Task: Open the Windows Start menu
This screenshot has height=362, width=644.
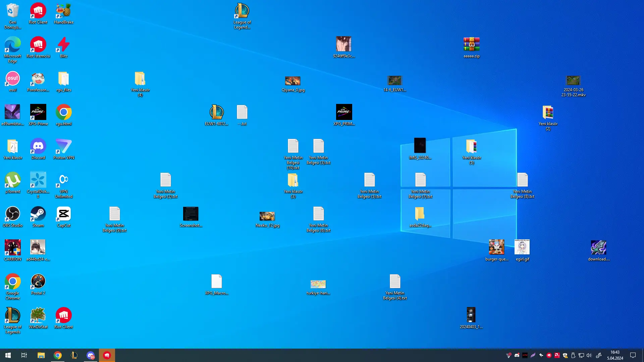Action: [x=8, y=355]
